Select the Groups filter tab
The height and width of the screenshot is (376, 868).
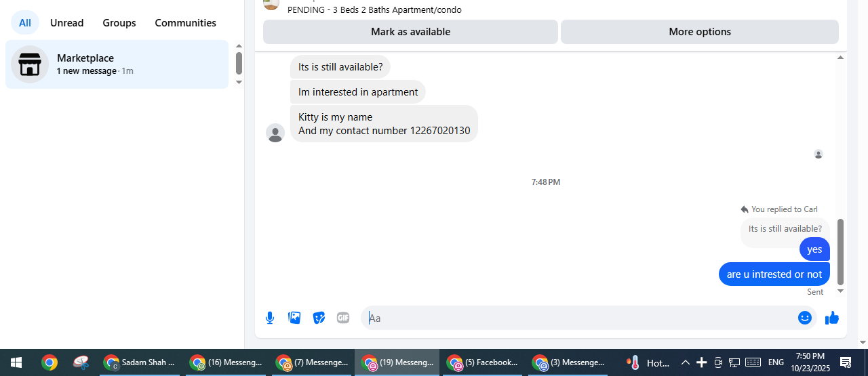click(119, 22)
